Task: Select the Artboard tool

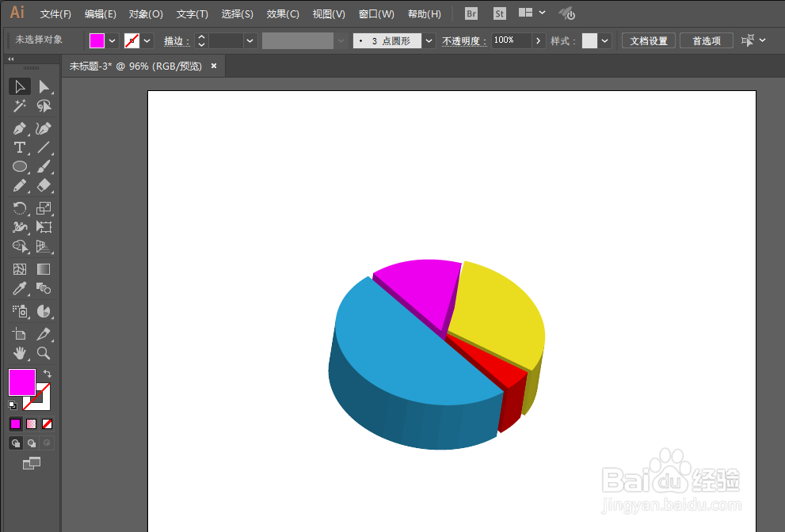Action: coord(20,334)
